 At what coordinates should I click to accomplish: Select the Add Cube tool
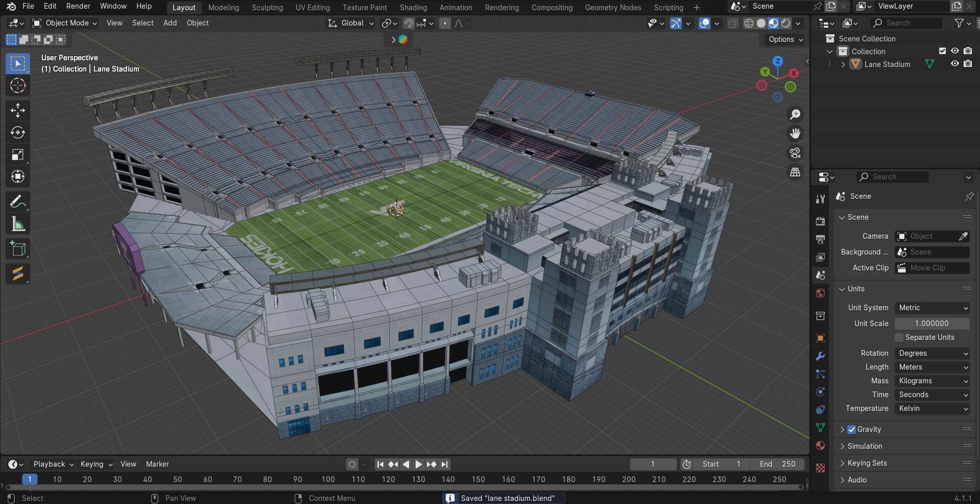click(x=18, y=249)
